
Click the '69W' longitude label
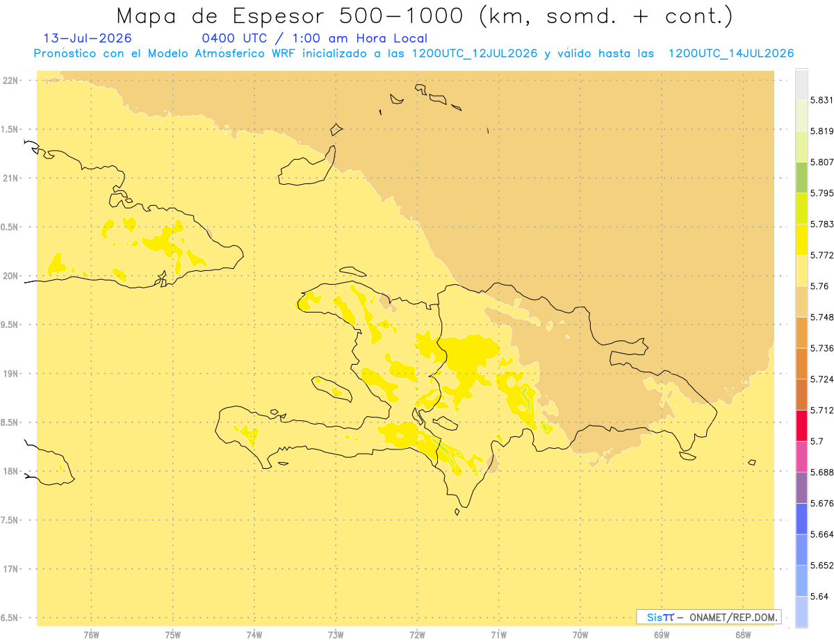[662, 635]
